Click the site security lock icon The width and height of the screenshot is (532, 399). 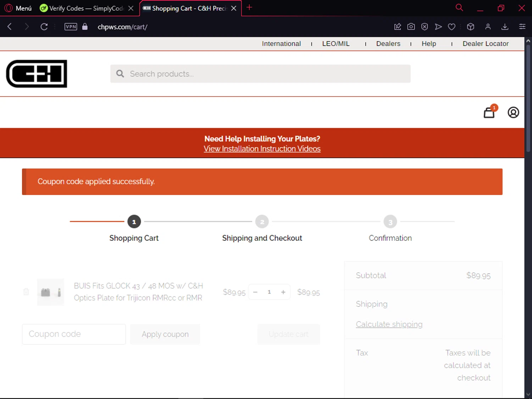click(x=85, y=27)
